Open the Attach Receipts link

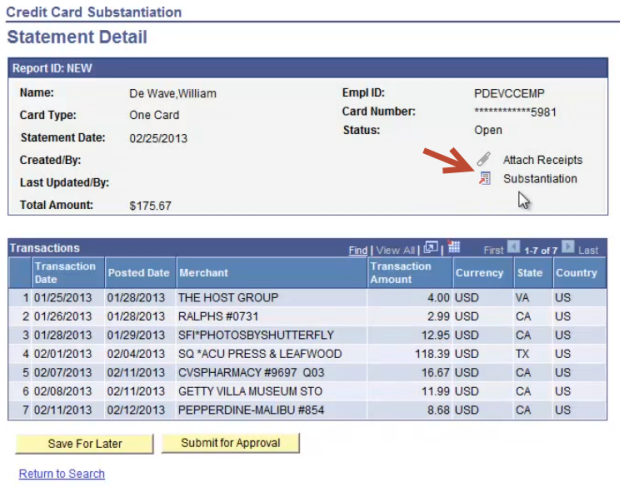pyautogui.click(x=542, y=160)
